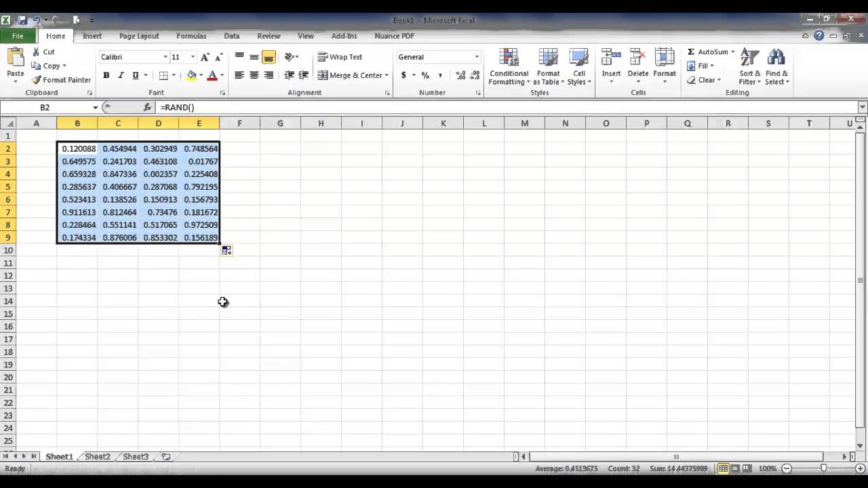Open the Name Box dropdown arrow

click(x=96, y=107)
